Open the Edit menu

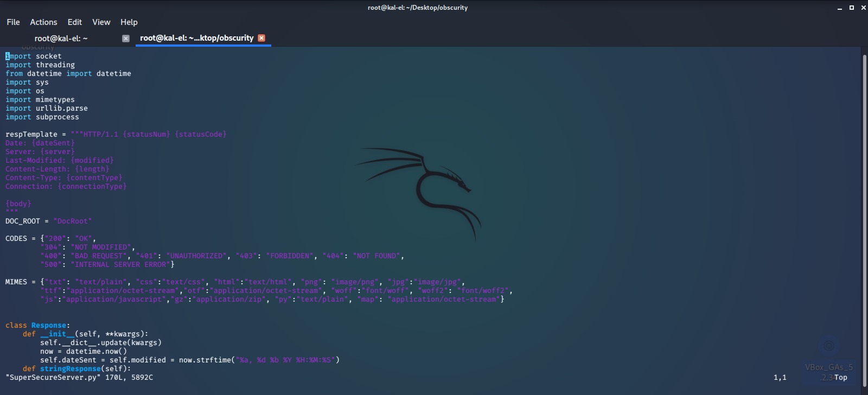pyautogui.click(x=74, y=22)
